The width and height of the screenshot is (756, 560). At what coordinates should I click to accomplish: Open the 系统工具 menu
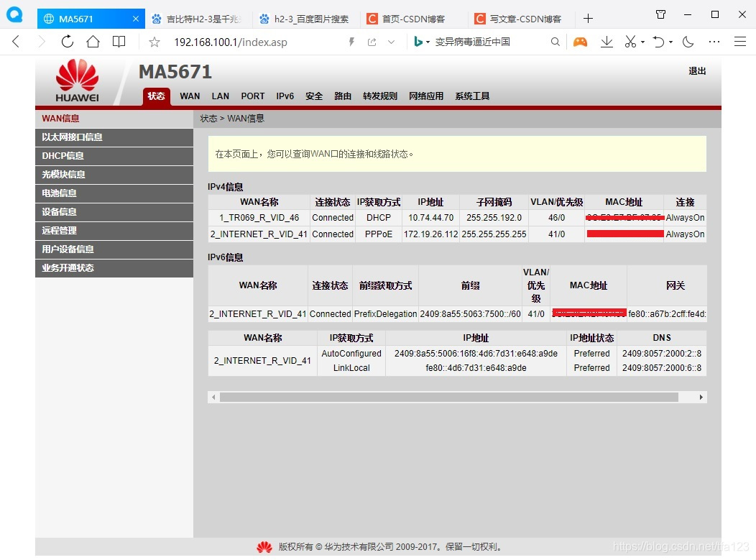click(x=473, y=96)
